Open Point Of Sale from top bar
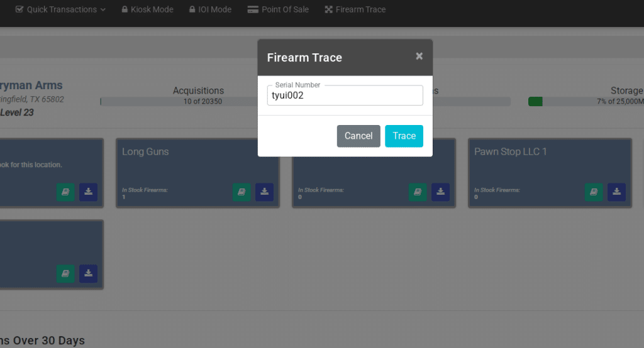This screenshot has width=644, height=348. (278, 9)
